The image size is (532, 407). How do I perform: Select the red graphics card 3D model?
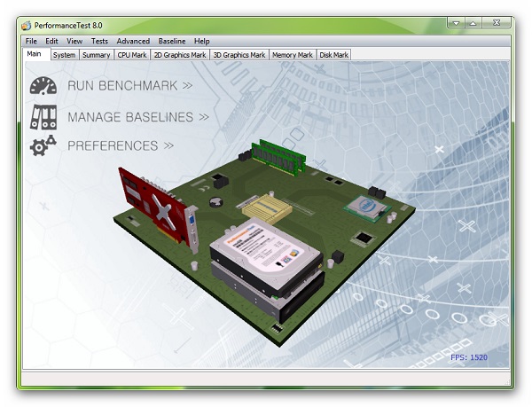158,209
